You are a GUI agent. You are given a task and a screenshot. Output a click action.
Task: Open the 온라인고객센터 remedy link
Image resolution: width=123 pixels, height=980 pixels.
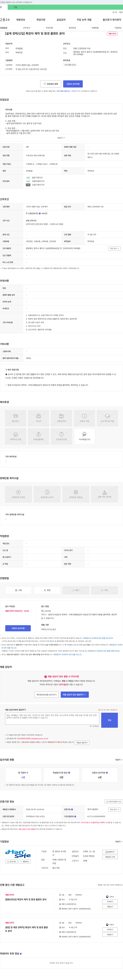click(x=32, y=738)
